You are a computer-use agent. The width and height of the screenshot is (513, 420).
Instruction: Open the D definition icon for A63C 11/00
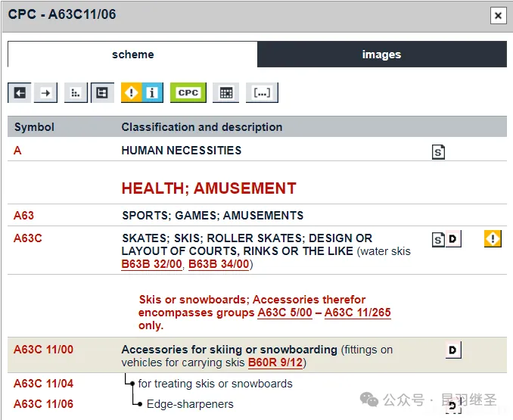[x=452, y=350]
